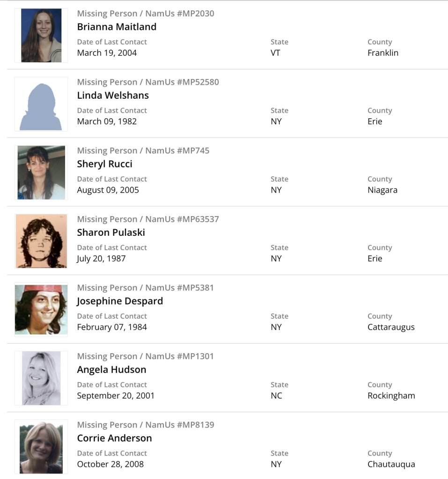Viewport: 448px width, 479px height.
Task: Click the NamUs #MP745 case heading
Action: click(143, 151)
